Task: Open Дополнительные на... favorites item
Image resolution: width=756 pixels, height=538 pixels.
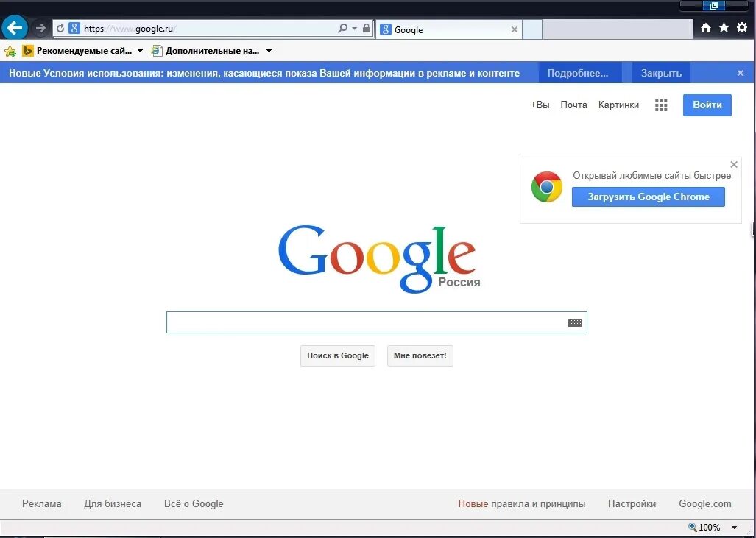Action: point(206,51)
